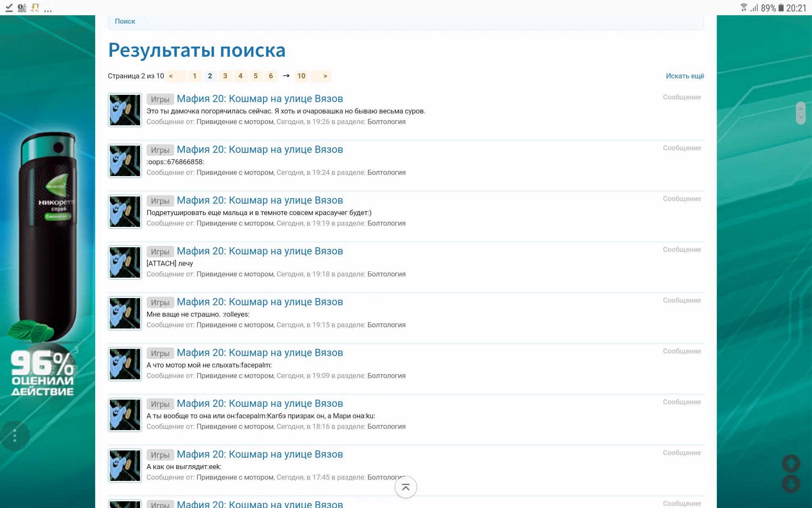Tap the battery icon in status bar
Viewport: 812px width, 508px height.
point(781,8)
